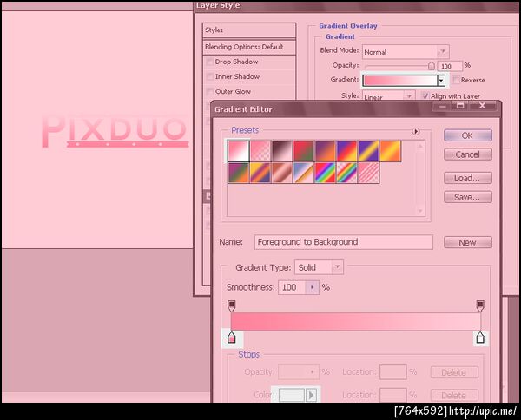The image size is (521, 420).
Task: Click the presets list scroll up arrow
Action: [420, 146]
